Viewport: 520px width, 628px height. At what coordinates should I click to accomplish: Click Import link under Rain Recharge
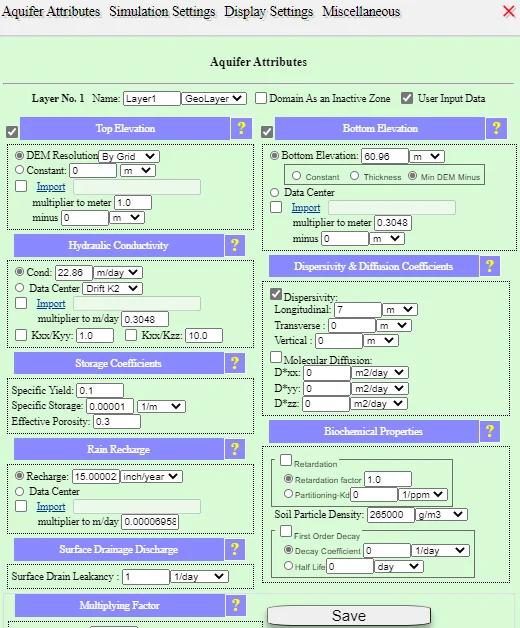[x=51, y=507]
